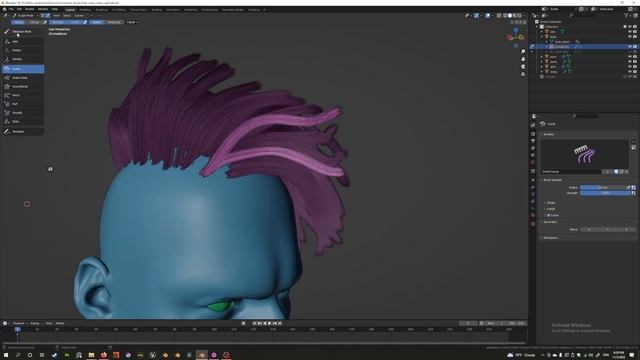Toggle the Cursor checkbox in Brush Settings

pos(548,215)
